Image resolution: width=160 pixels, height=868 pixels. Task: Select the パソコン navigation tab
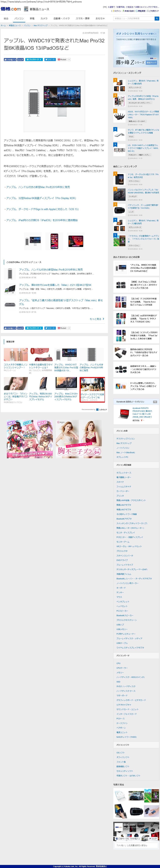click(x=19, y=19)
